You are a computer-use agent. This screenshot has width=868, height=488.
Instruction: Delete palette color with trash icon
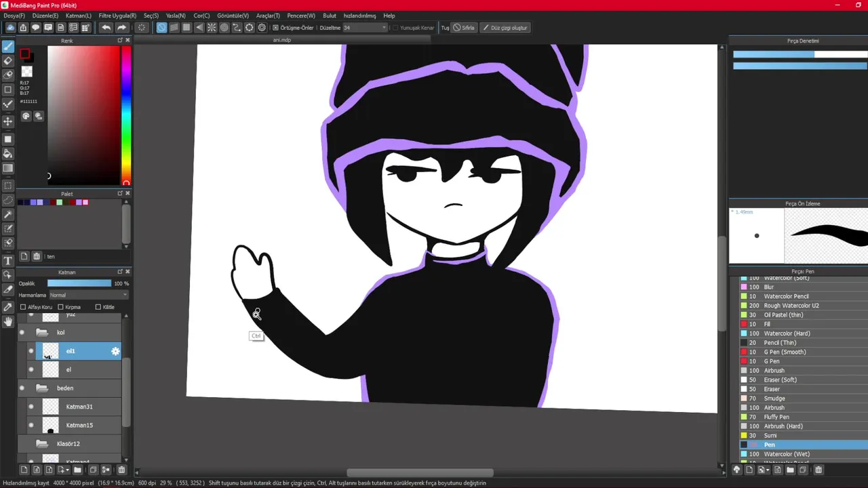pos(37,256)
